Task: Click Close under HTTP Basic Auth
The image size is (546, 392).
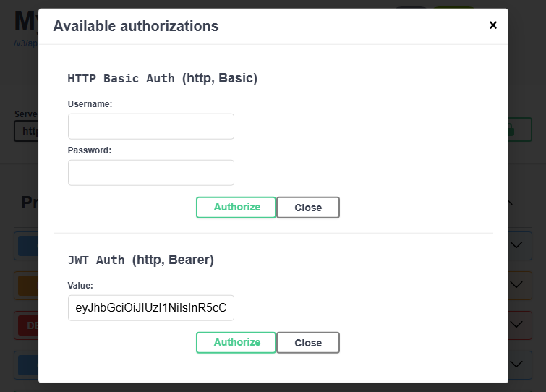Action: pos(308,208)
